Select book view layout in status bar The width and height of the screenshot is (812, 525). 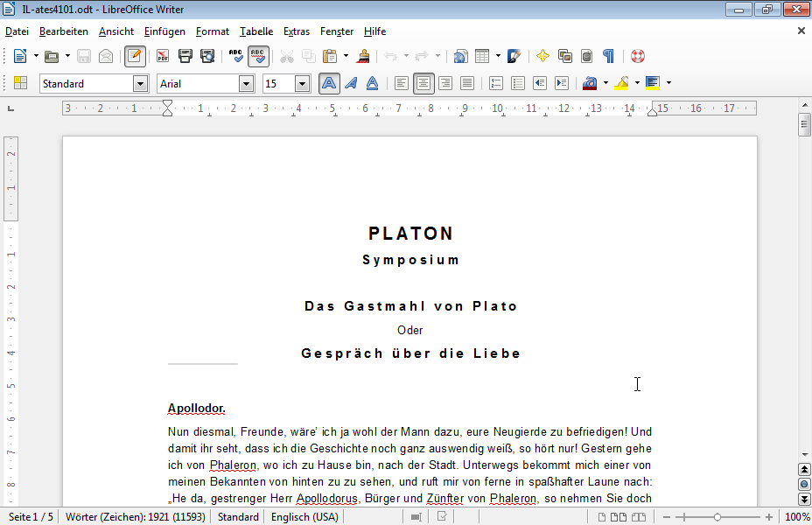pos(639,517)
